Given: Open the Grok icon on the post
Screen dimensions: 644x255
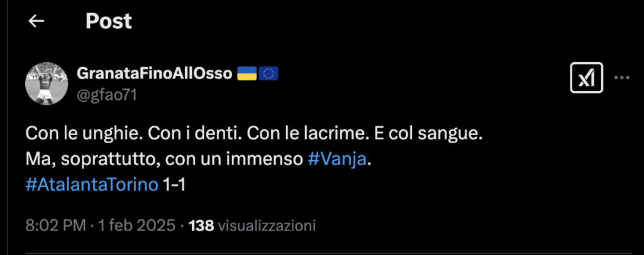Looking at the screenshot, I should pyautogui.click(x=586, y=79).
